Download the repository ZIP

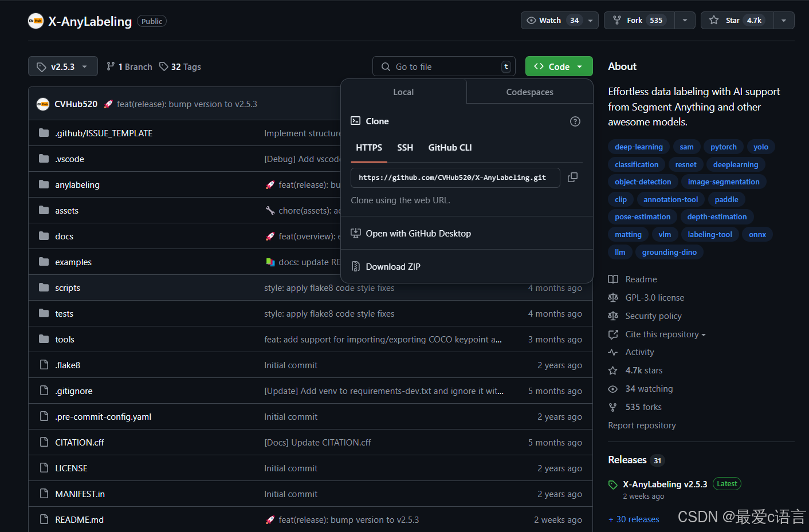tap(393, 267)
